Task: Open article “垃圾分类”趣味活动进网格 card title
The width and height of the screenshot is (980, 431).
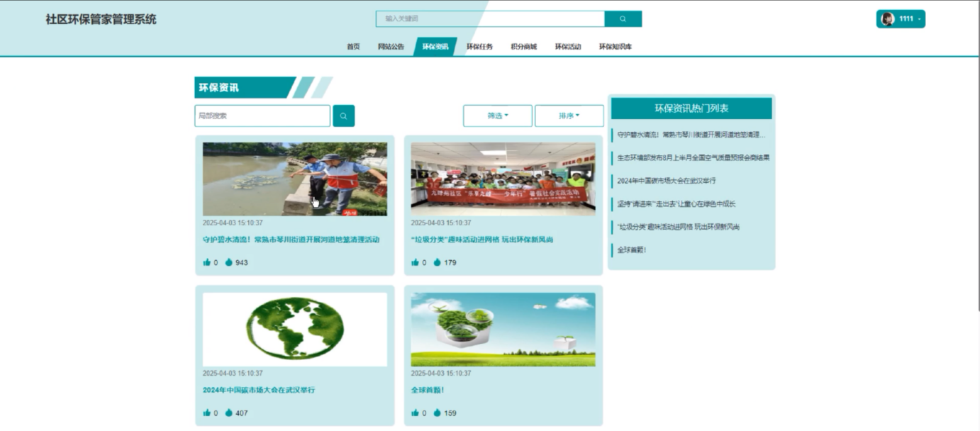Action: [x=482, y=240]
